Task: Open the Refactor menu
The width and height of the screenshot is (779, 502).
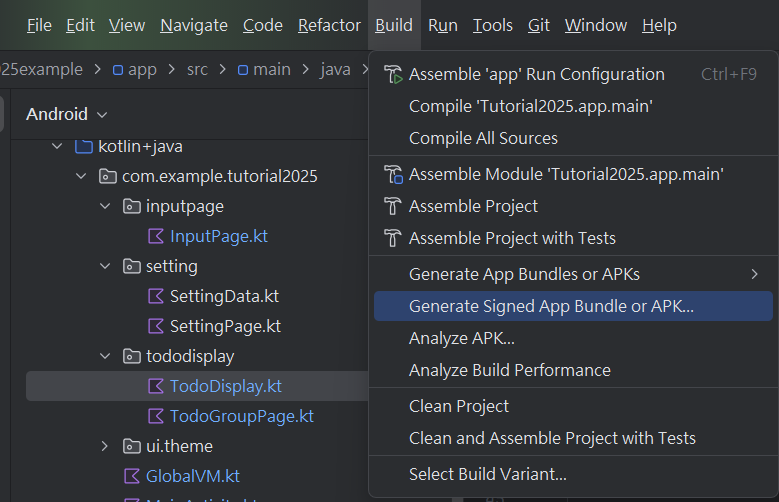Action: tap(329, 25)
